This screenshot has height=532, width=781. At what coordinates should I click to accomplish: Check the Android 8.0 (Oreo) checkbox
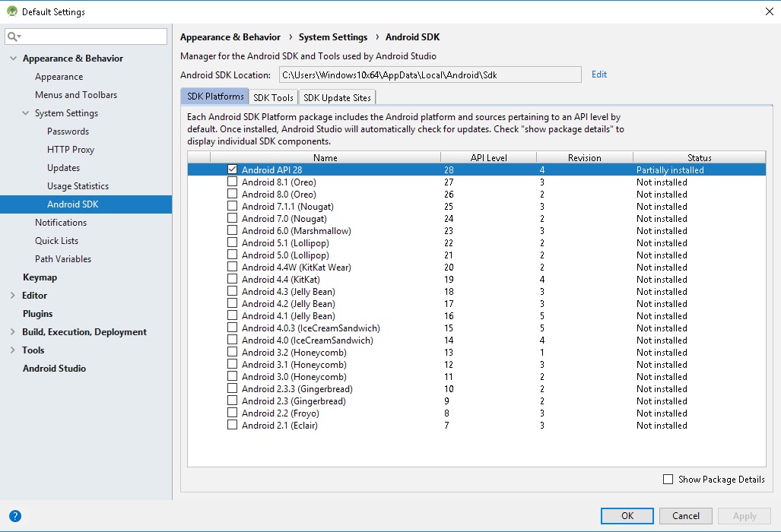click(232, 194)
